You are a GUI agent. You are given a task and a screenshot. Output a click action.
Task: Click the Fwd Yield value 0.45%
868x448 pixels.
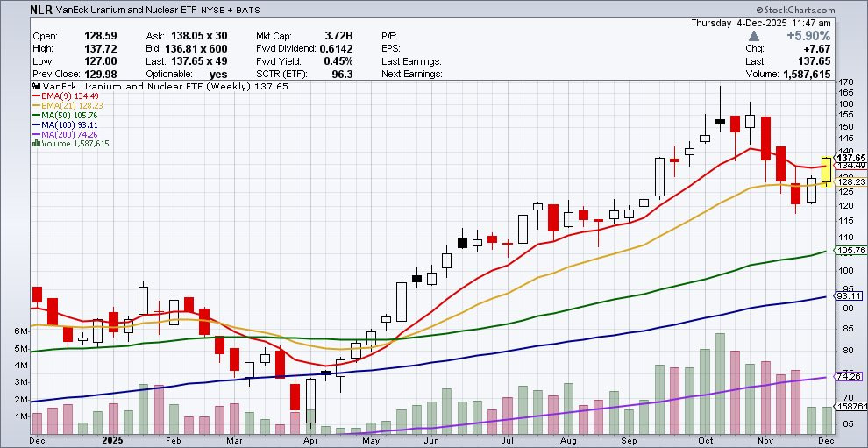339,61
